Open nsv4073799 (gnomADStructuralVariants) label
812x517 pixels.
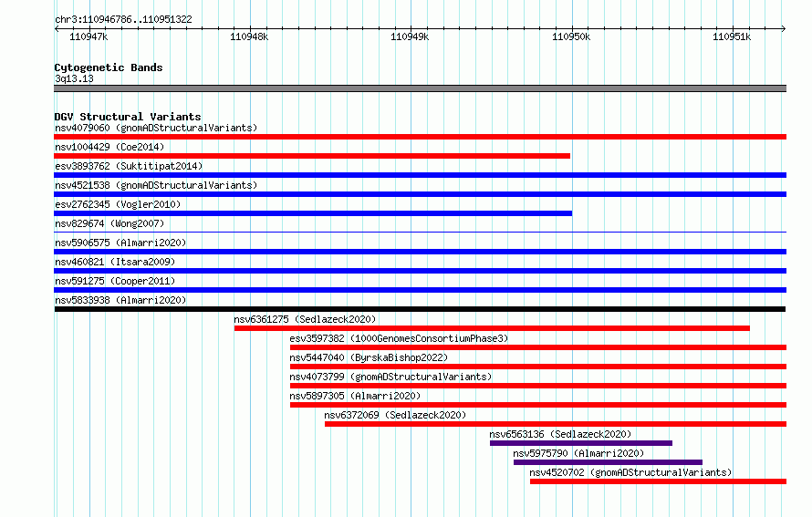390,377
